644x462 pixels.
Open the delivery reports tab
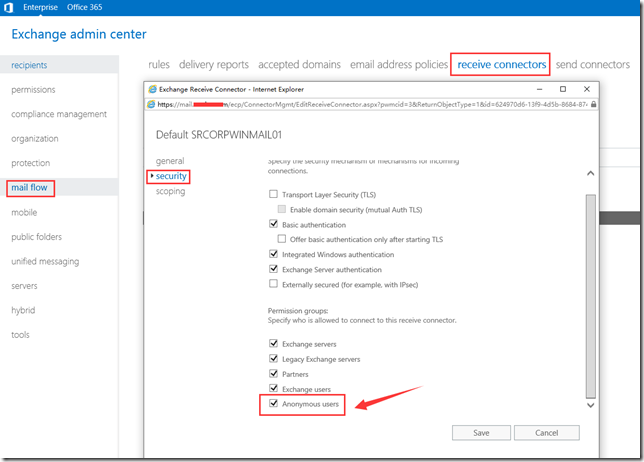(x=214, y=64)
